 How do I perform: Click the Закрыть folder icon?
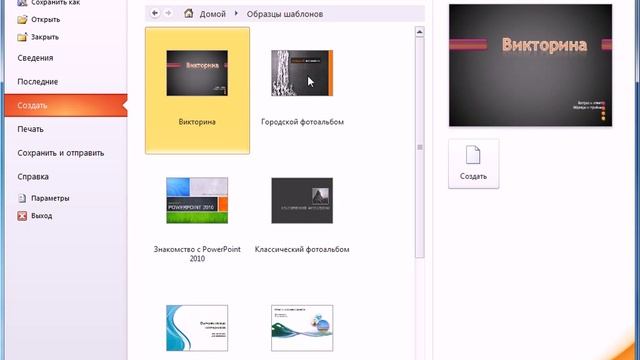click(22, 37)
